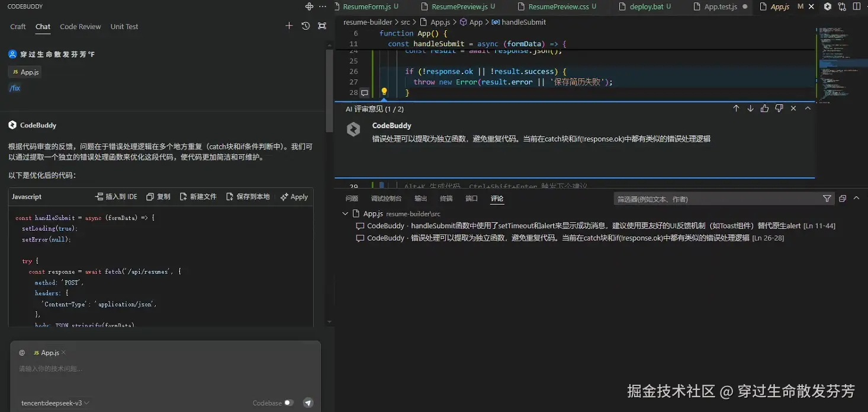
Task: Open the setTimeout alert comment row Ln 11-44
Action: click(x=601, y=226)
